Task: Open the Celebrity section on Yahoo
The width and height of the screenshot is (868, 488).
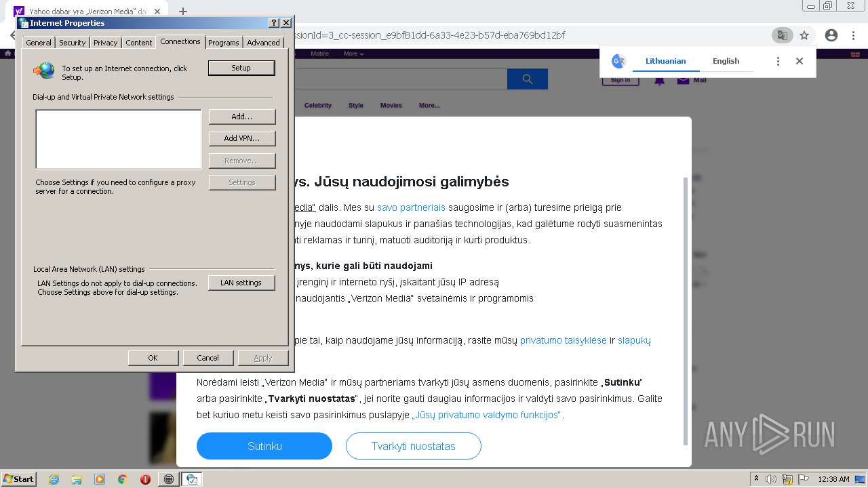Action: (318, 105)
